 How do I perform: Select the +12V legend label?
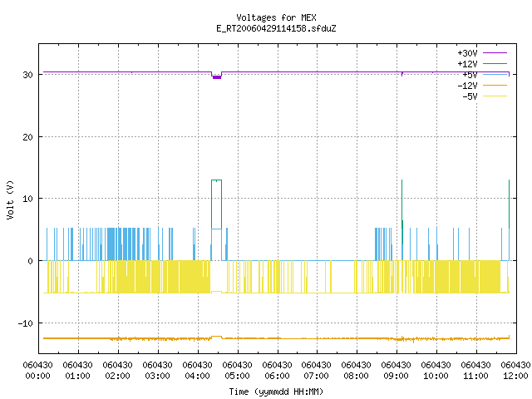point(467,64)
